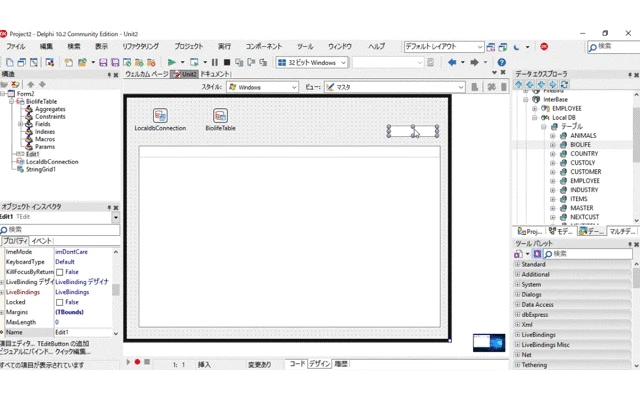
Task: Click the StringGrid on the form designer
Action: pos(289,237)
